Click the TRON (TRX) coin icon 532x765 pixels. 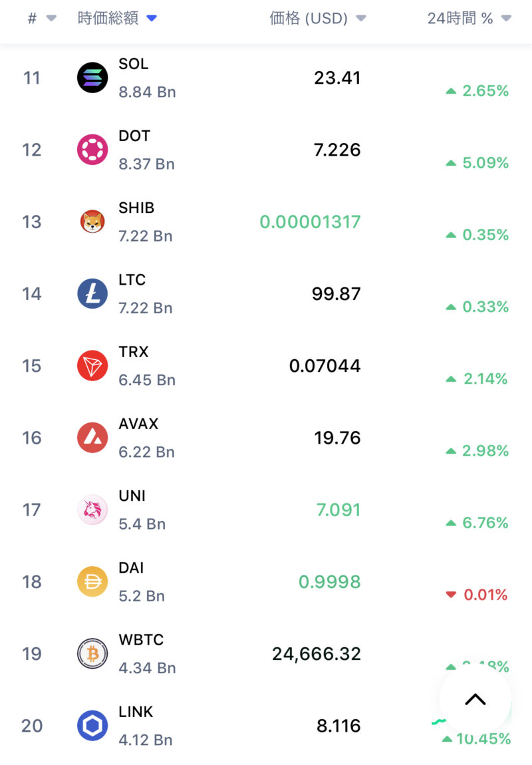[x=92, y=366]
